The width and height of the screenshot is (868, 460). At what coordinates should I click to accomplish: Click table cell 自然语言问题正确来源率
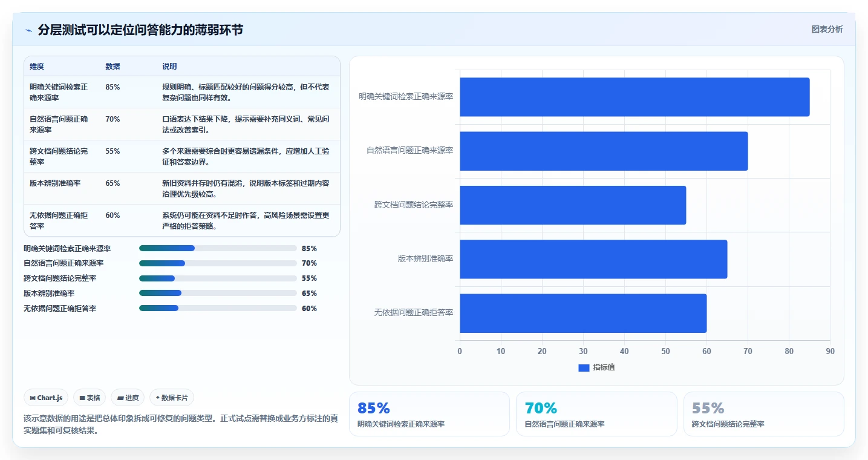coord(59,124)
